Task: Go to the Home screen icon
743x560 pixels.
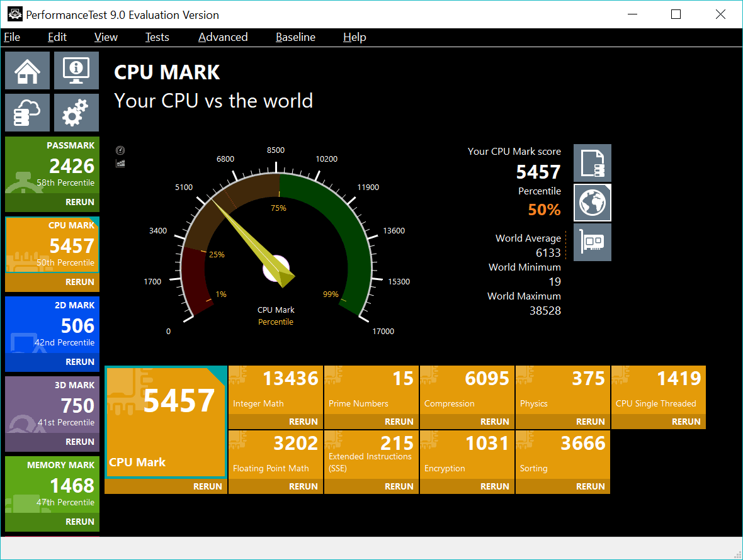Action: (x=27, y=70)
